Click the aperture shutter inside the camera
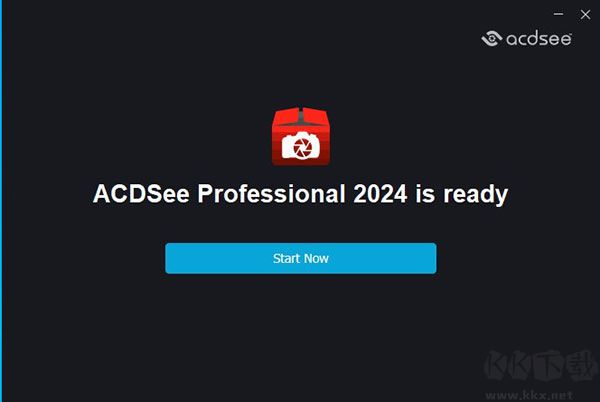This screenshot has height=402, width=600. [302, 148]
